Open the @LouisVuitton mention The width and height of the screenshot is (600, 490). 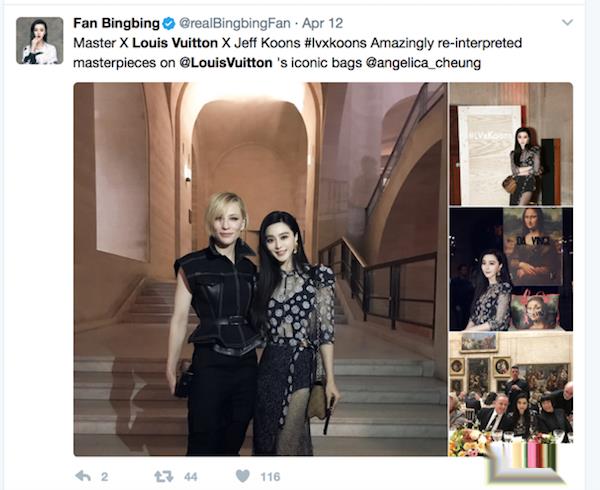click(226, 63)
